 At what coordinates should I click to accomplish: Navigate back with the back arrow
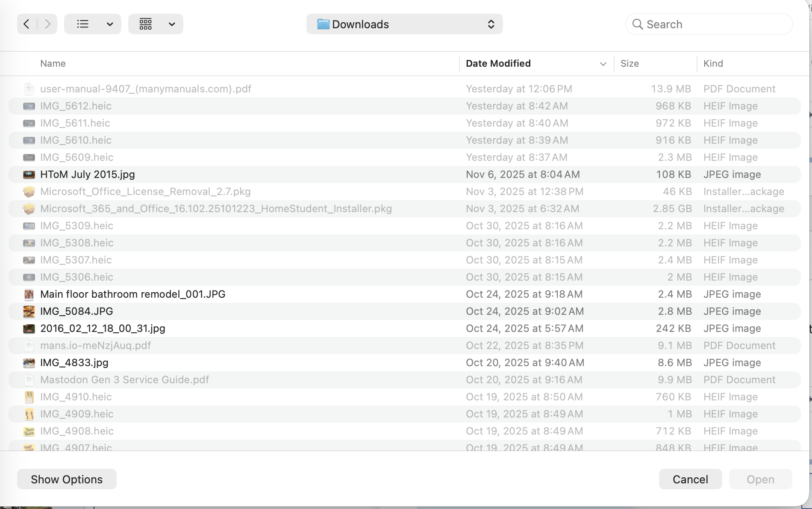click(x=26, y=24)
